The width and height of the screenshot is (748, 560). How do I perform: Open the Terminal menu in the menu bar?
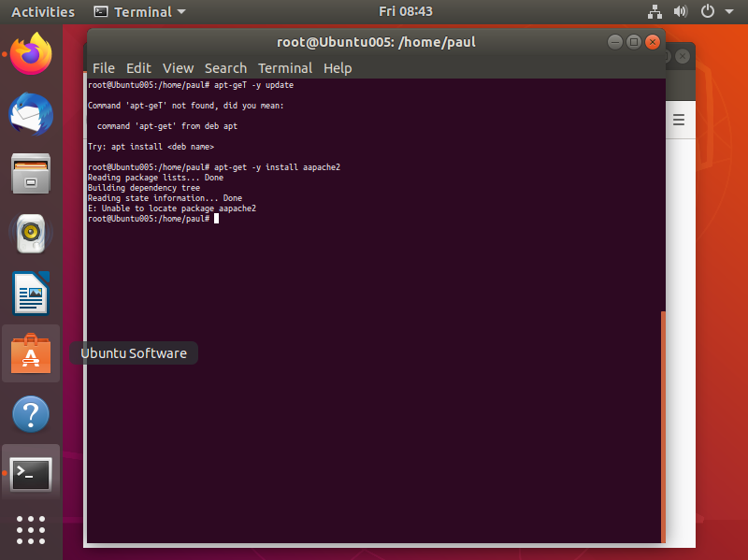point(285,68)
